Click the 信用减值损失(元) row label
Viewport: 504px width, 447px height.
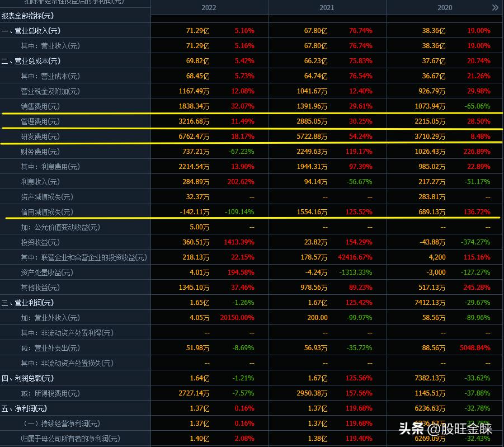[x=47, y=212]
